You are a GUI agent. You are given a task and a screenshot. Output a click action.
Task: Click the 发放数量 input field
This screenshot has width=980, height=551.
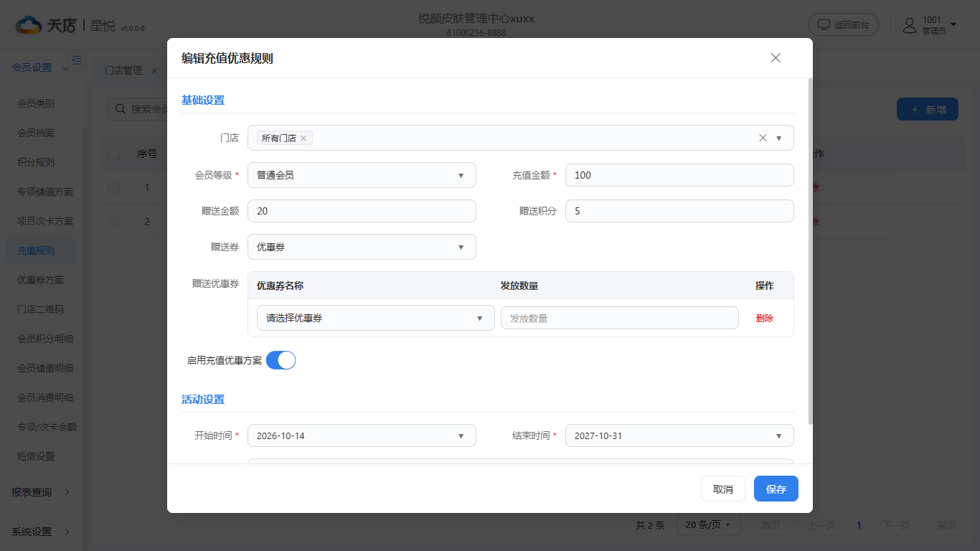620,318
